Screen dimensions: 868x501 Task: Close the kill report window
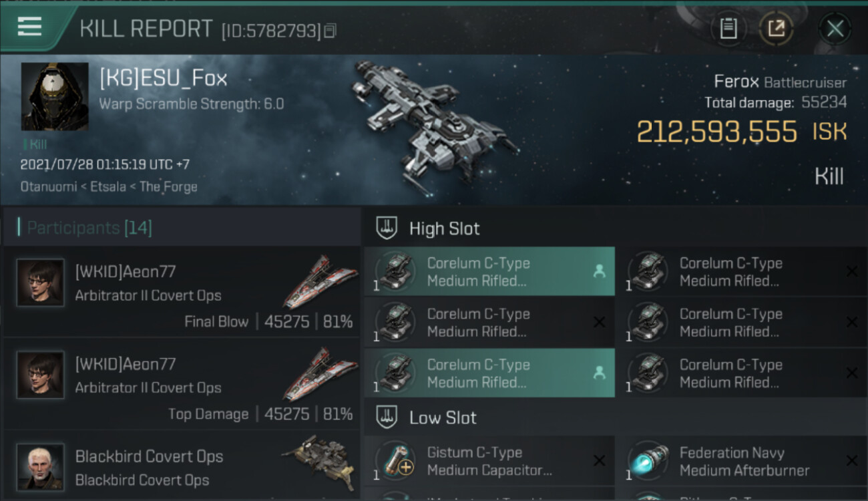click(835, 29)
